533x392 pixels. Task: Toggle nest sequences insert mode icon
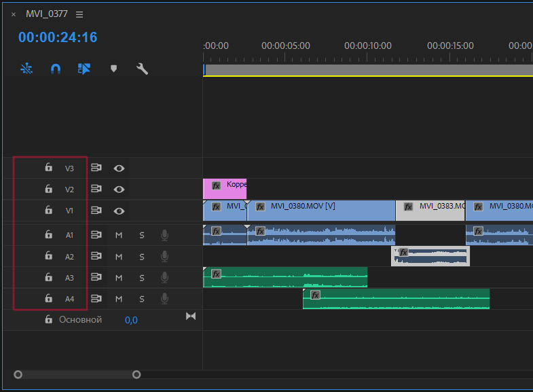point(26,69)
